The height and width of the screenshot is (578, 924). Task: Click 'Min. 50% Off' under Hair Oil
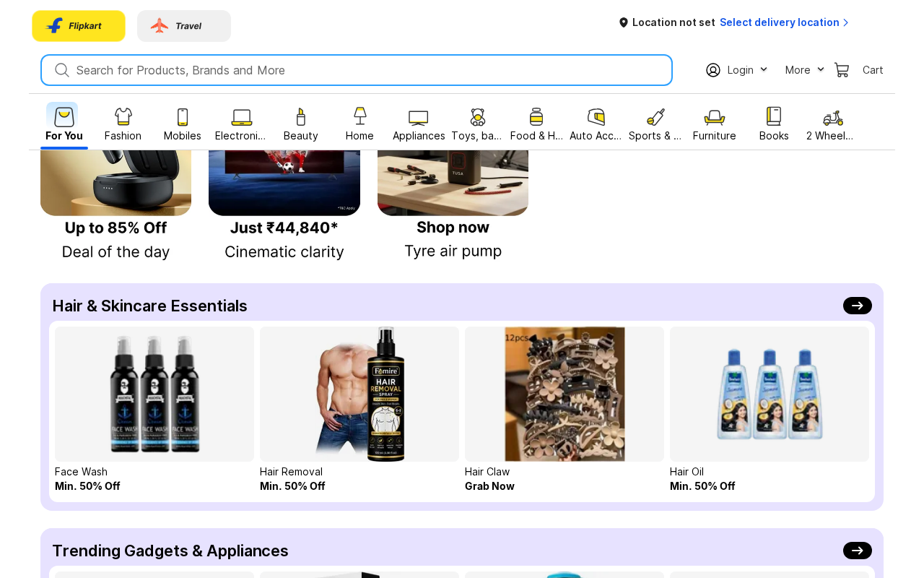702,486
